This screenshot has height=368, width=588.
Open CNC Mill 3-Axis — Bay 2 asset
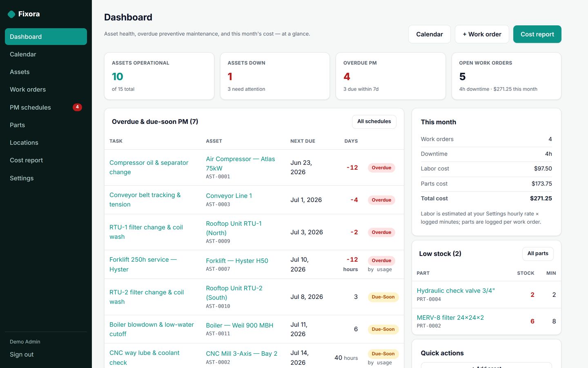[241, 354]
